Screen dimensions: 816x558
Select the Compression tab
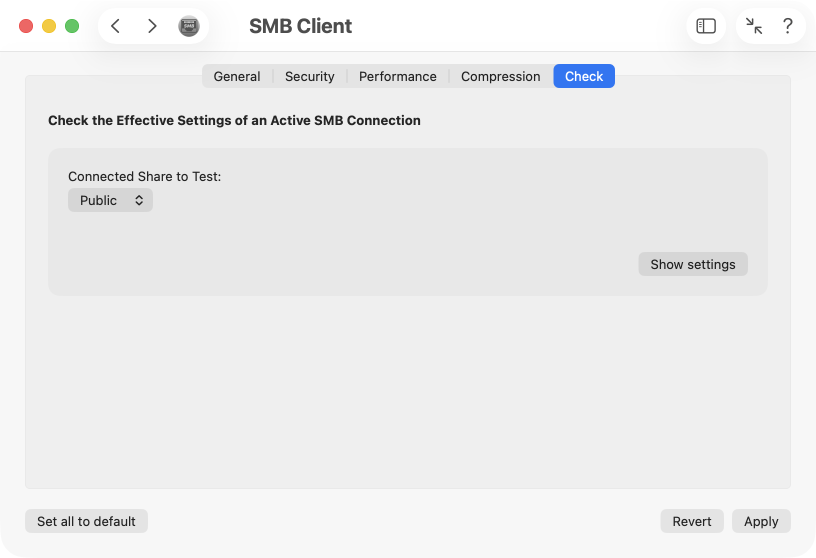click(x=501, y=77)
